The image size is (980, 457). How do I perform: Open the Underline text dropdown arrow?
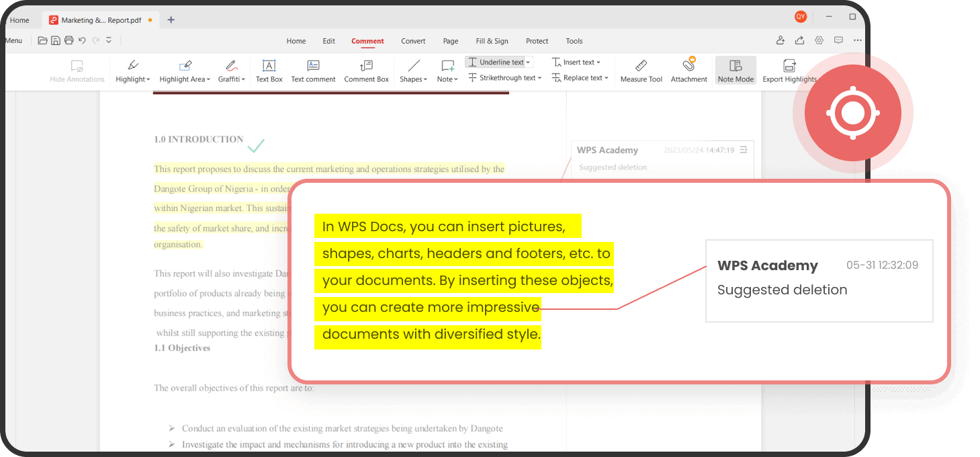pyautogui.click(x=528, y=63)
